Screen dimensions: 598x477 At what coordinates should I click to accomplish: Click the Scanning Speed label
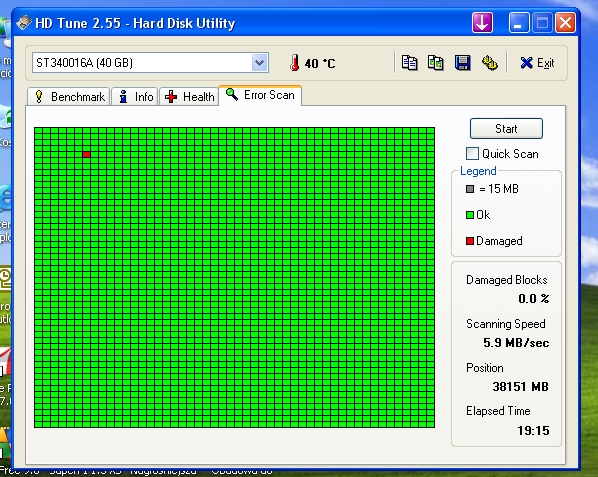(505, 324)
